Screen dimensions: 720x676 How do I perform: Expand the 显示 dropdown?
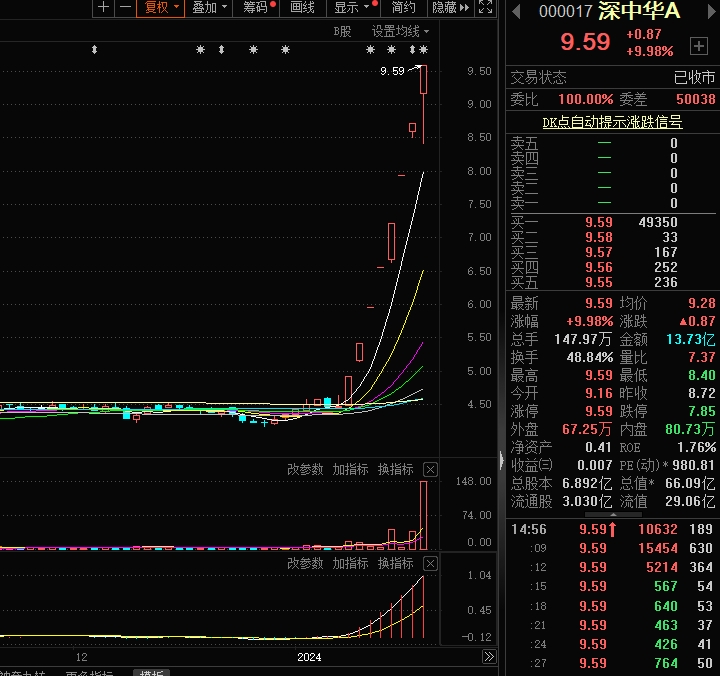pos(352,8)
